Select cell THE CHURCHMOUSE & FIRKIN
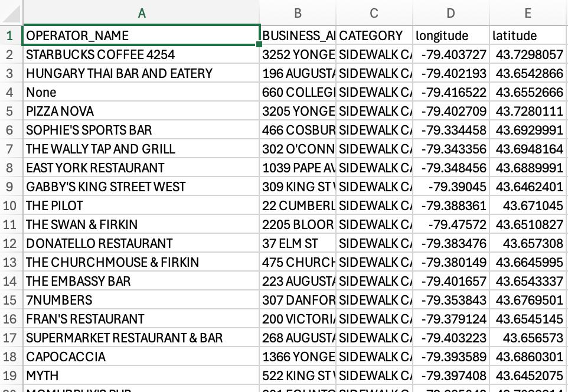This screenshot has width=568, height=392. 141,262
